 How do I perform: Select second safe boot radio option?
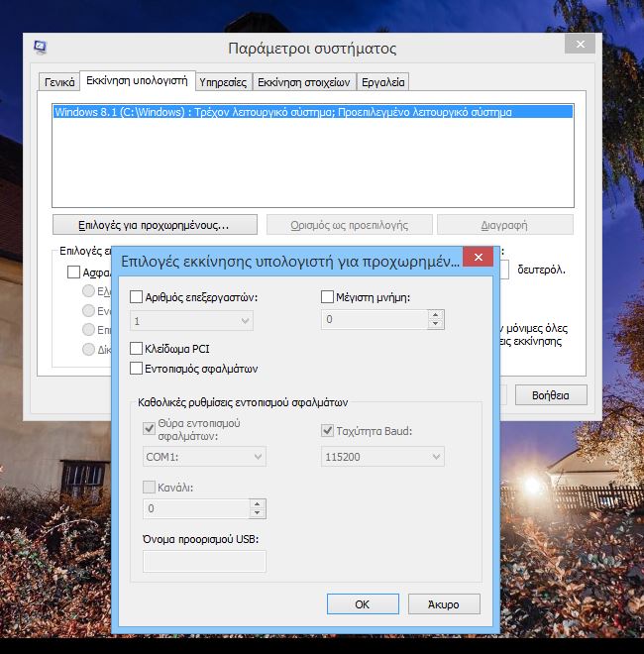click(88, 310)
